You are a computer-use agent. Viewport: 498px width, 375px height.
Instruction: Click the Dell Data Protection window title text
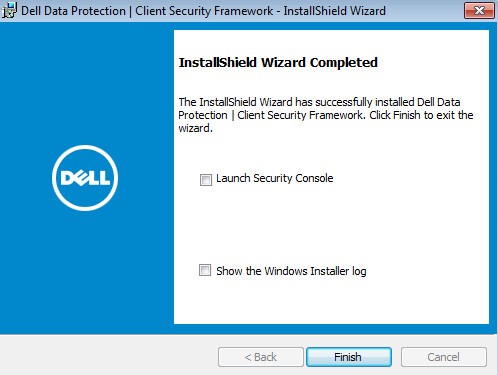[203, 11]
